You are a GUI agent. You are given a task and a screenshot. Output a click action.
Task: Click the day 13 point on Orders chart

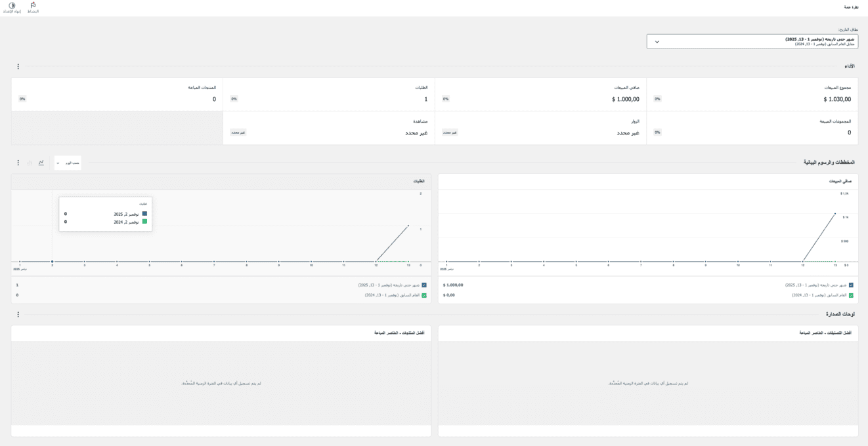pos(408,226)
